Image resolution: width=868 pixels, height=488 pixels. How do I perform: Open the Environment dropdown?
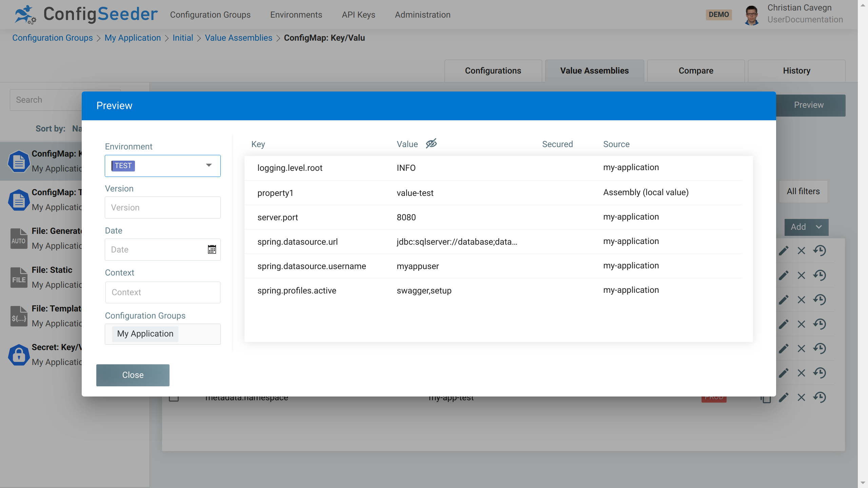pyautogui.click(x=209, y=165)
